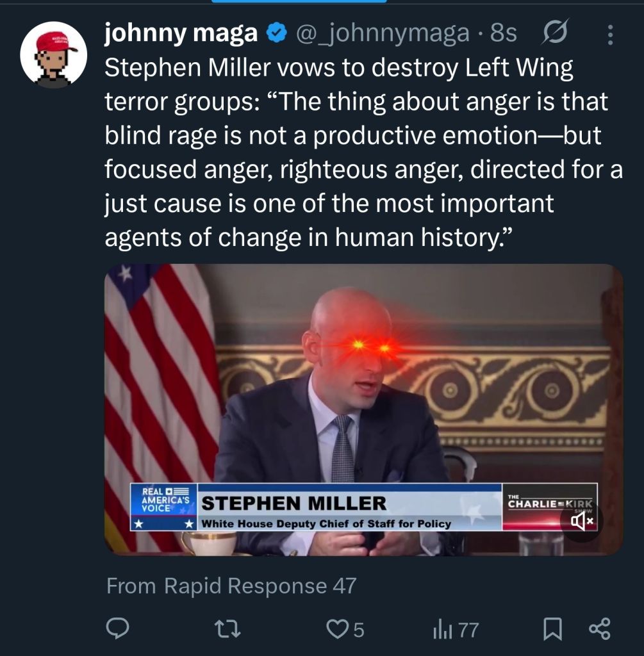This screenshot has width=644, height=656.
Task: Reply using the speech bubble icon
Action: point(117,629)
